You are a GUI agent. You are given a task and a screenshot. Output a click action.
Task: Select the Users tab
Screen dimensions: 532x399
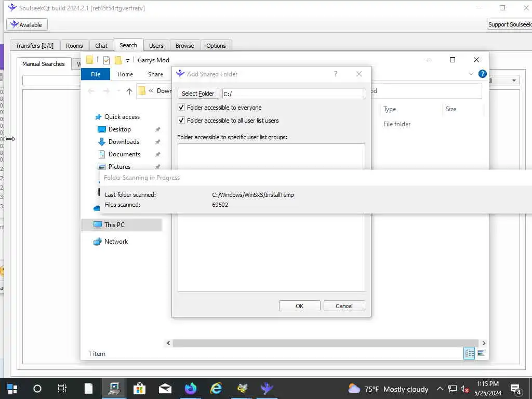(x=156, y=46)
